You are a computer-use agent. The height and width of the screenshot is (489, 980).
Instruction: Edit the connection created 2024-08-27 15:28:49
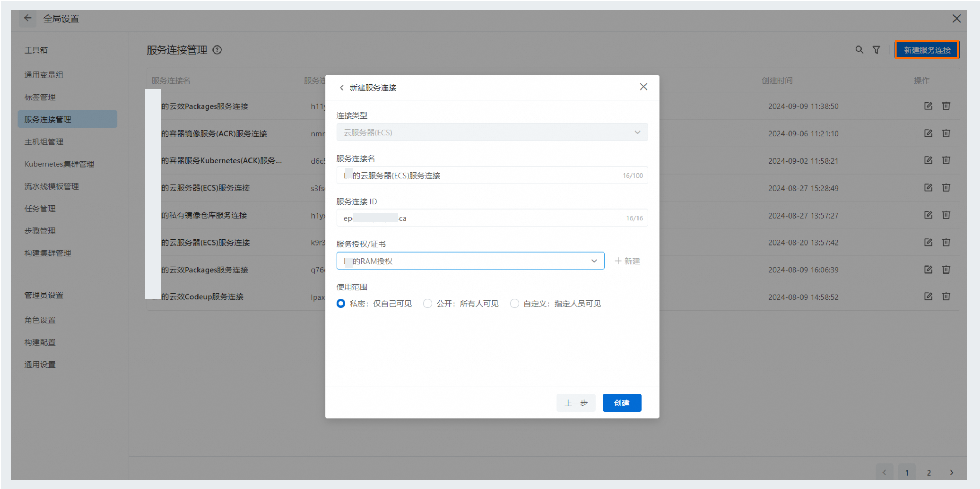928,188
